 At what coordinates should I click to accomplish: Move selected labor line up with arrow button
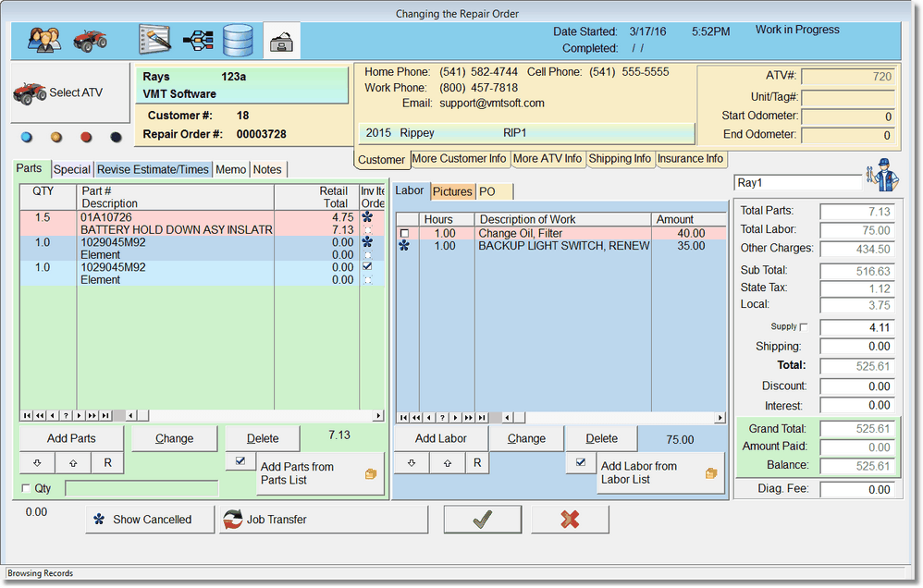point(448,463)
